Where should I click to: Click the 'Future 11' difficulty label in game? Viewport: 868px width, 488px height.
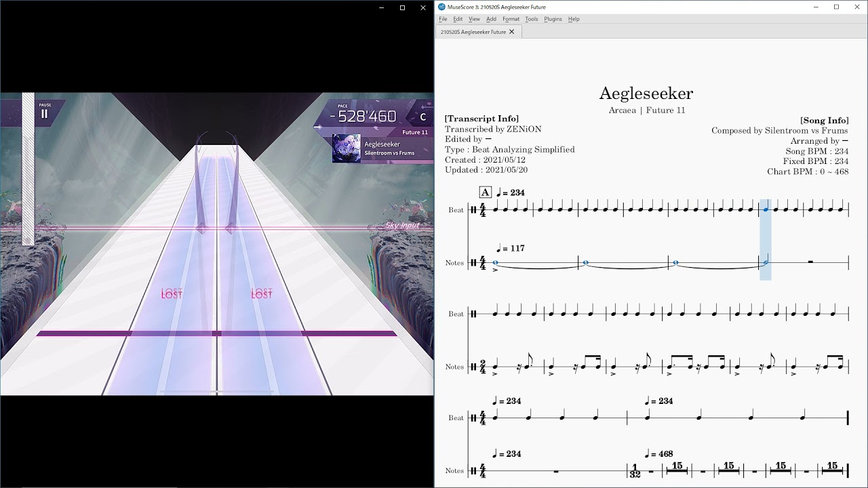pos(415,132)
